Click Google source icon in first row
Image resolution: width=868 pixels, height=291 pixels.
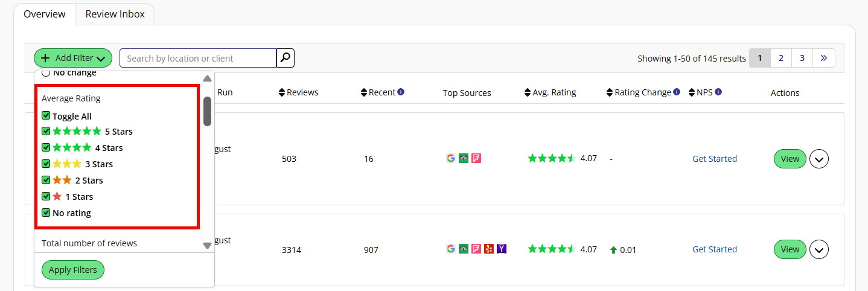450,158
